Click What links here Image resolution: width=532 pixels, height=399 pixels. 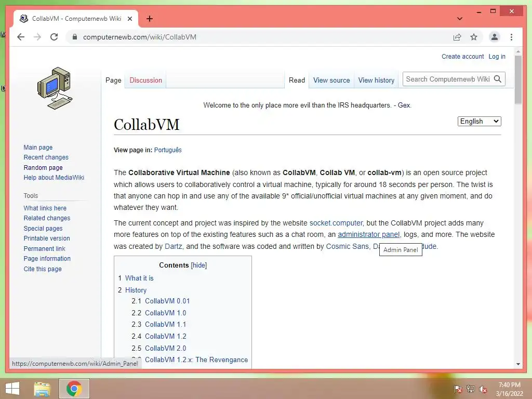(x=45, y=208)
